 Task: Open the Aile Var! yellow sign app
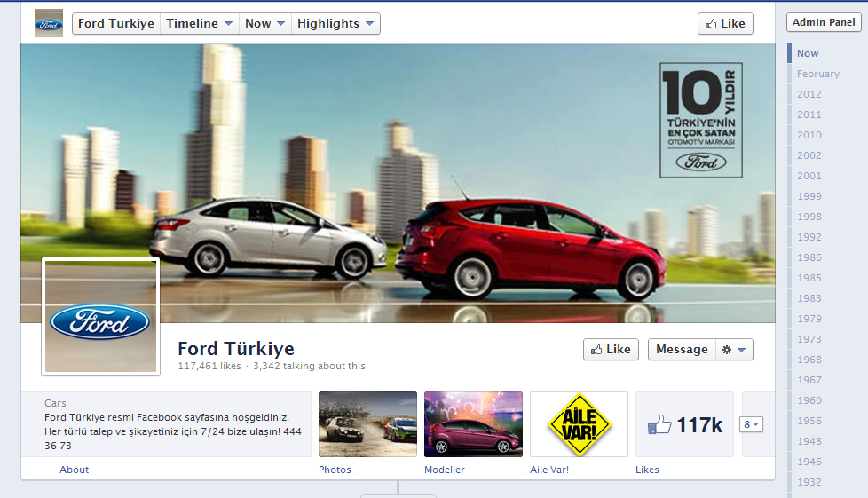click(x=579, y=425)
